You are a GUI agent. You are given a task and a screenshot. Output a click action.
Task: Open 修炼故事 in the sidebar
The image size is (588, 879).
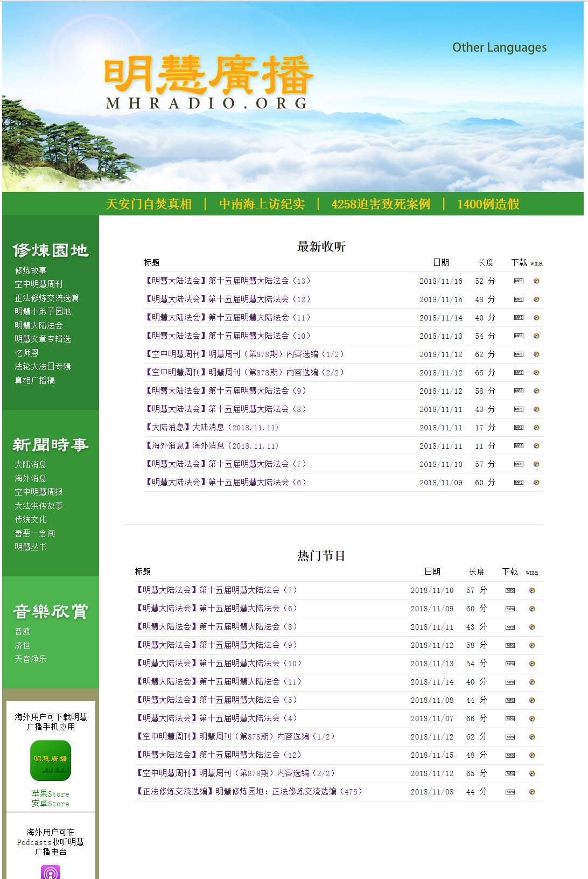click(31, 270)
